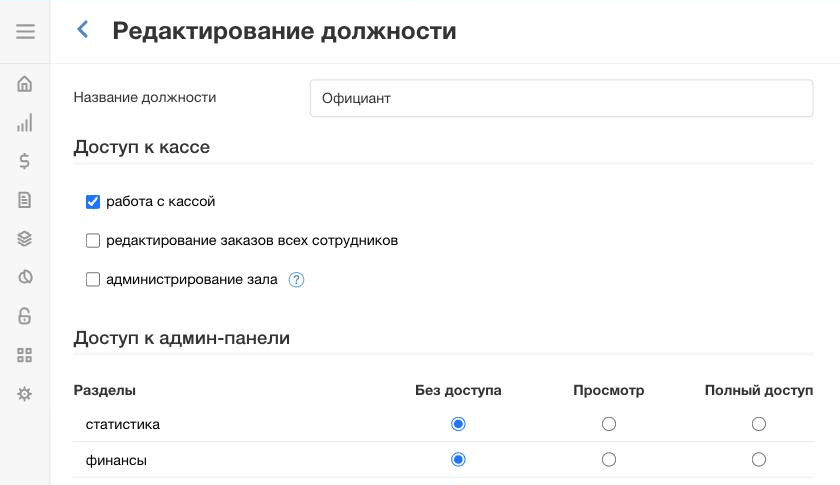Click the финансы row label
This screenshot has width=840, height=485.
click(116, 460)
